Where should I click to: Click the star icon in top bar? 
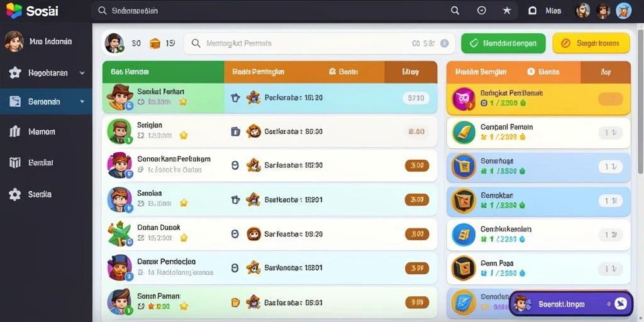507,11
